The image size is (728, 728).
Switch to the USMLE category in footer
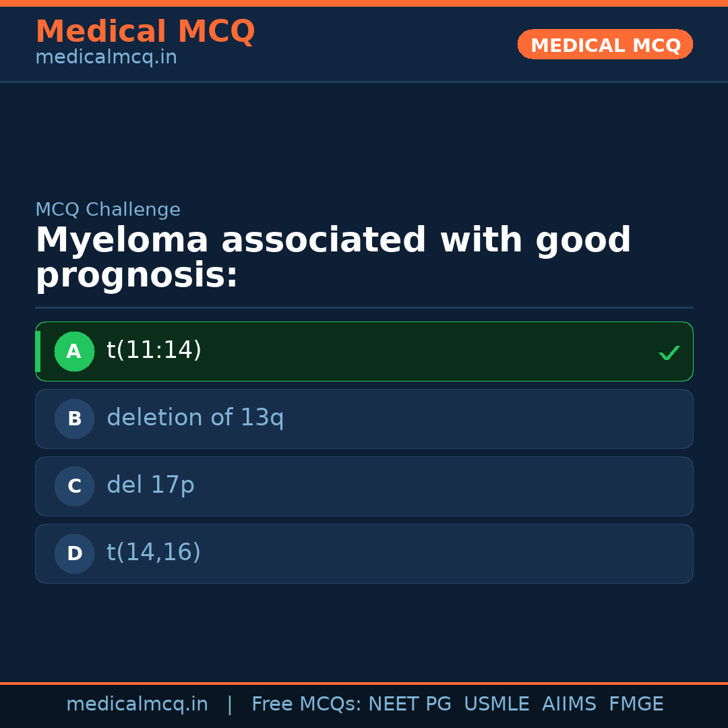click(x=497, y=704)
